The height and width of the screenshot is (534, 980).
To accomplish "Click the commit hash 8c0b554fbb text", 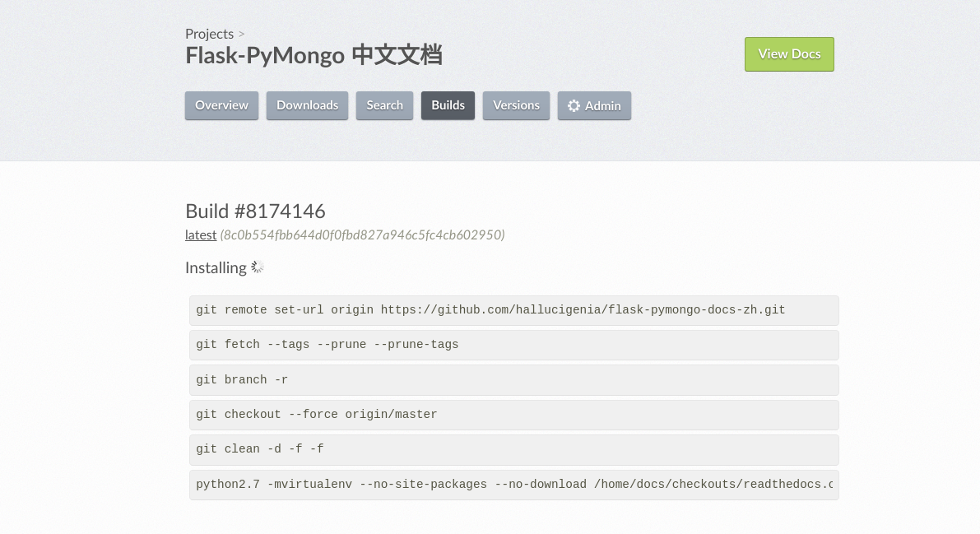I will pos(363,234).
